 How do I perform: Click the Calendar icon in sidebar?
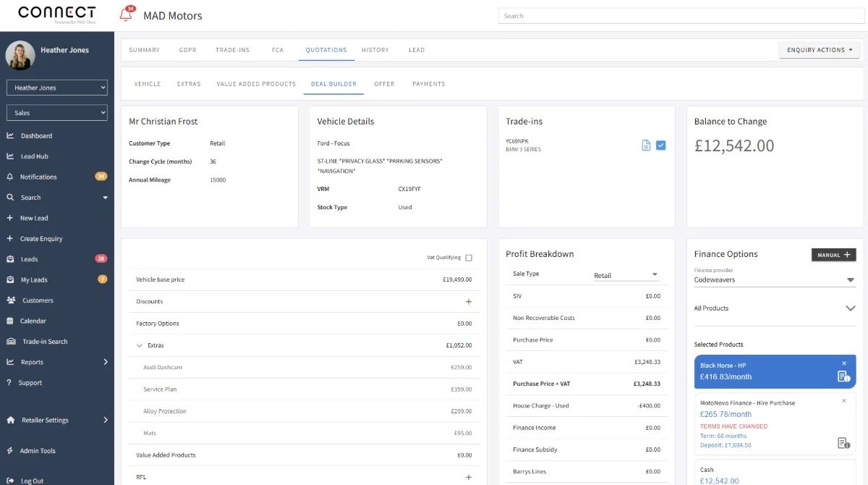point(10,321)
